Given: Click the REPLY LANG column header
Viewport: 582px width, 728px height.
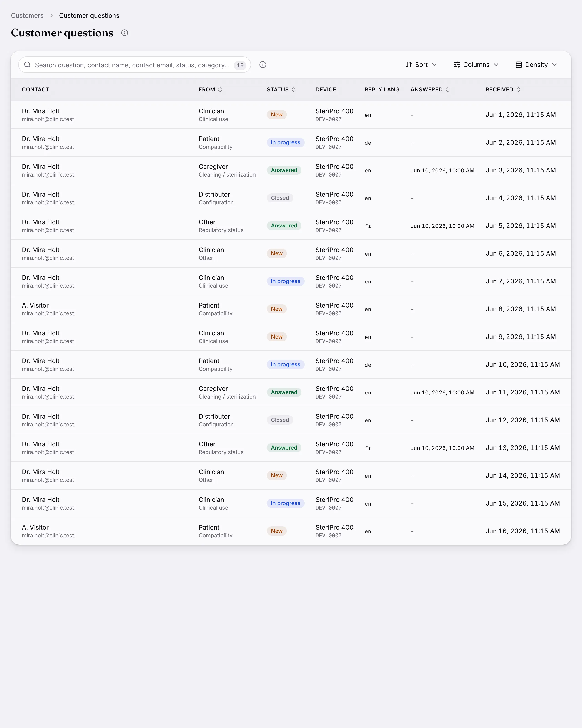Looking at the screenshot, I should [x=382, y=89].
